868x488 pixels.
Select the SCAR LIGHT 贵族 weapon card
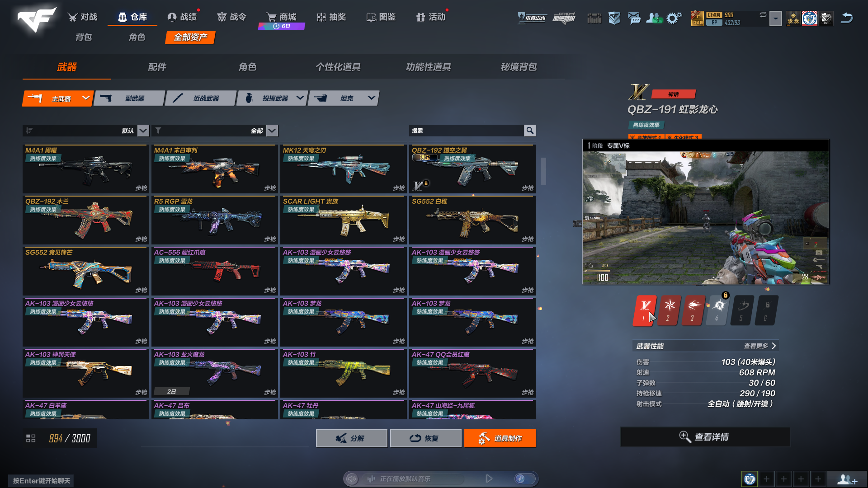[343, 220]
